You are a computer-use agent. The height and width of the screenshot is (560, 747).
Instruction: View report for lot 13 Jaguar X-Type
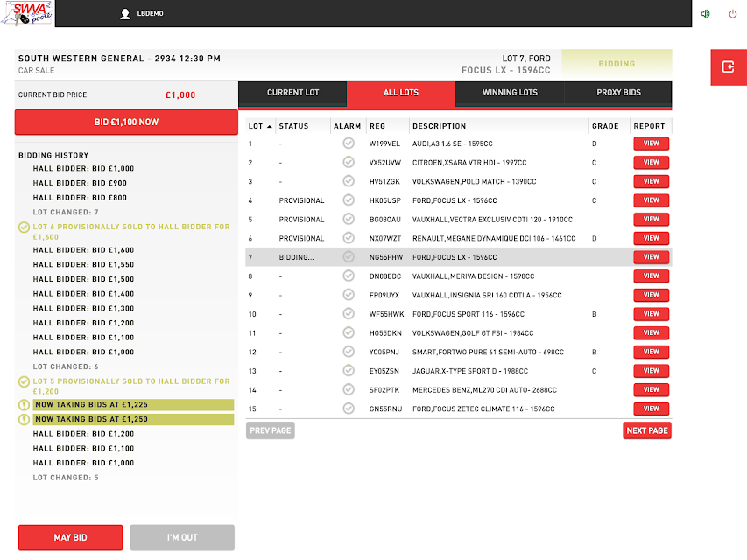[652, 371]
